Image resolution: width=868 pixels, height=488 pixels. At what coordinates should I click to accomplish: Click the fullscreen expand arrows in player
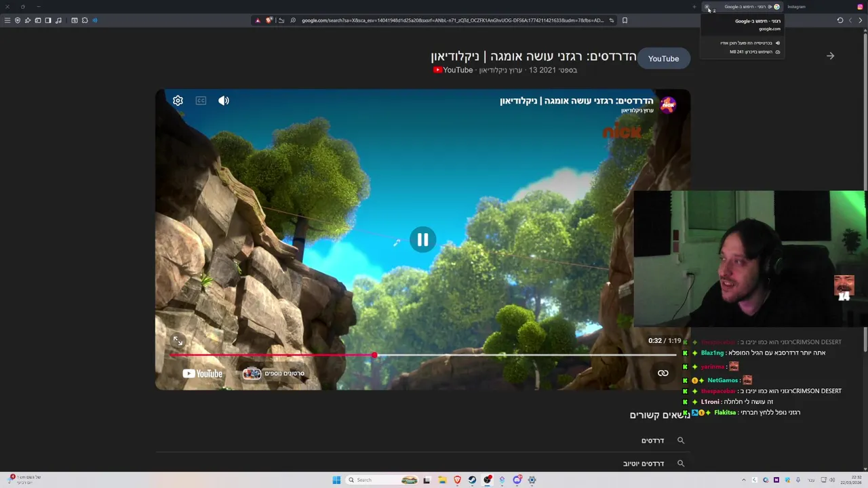pos(178,341)
